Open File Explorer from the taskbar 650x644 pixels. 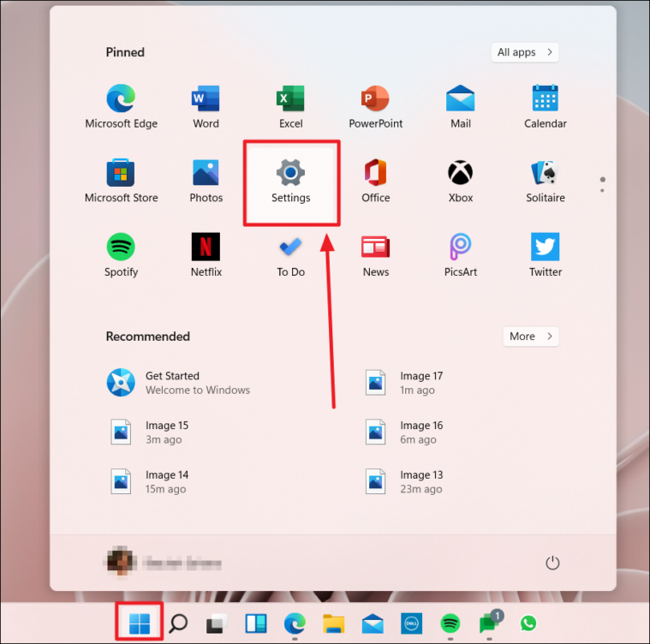point(334,623)
